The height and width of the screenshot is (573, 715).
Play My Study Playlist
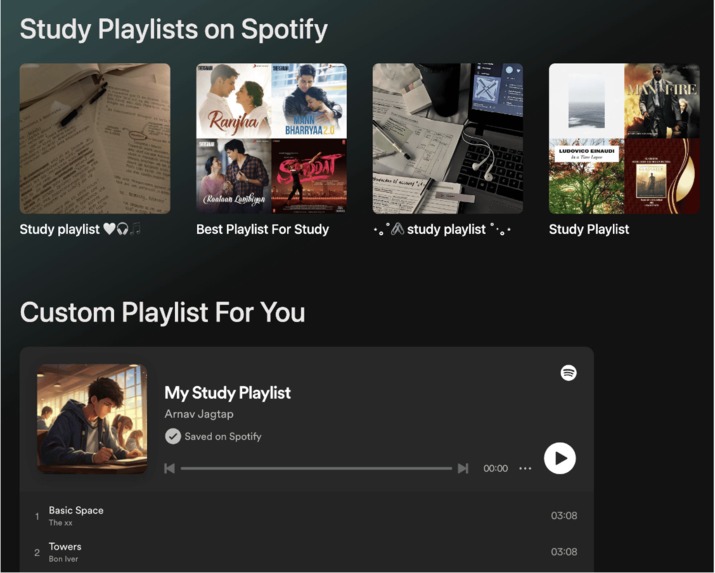[560, 458]
